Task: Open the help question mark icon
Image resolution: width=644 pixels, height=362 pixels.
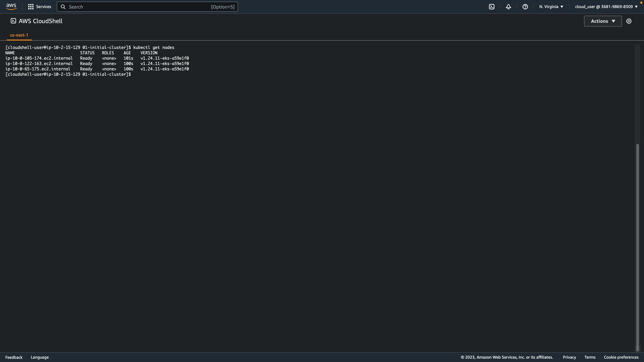Action: 525,7
